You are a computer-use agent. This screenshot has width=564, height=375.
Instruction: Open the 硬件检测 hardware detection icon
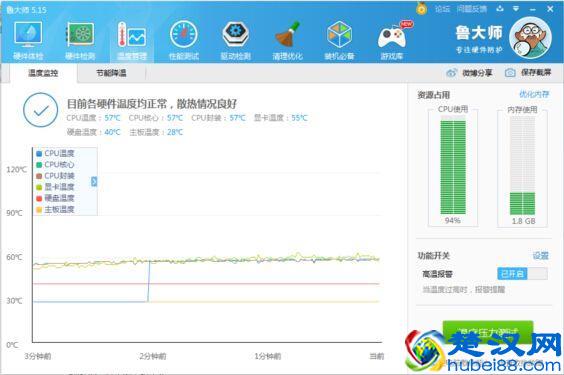tap(80, 34)
